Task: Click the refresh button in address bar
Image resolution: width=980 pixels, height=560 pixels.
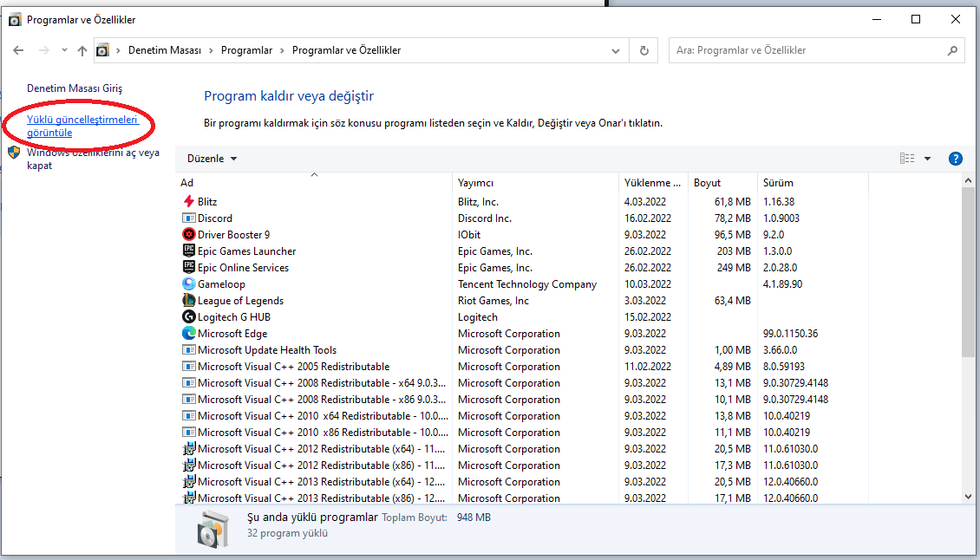Action: tap(644, 50)
